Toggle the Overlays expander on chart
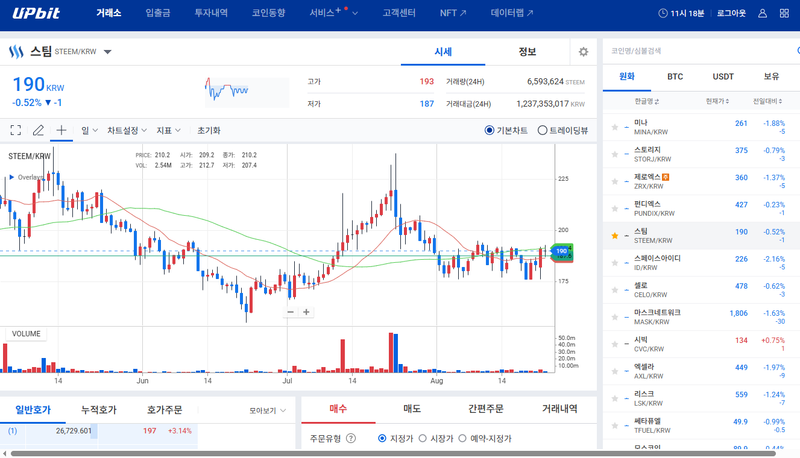This screenshot has height=458, width=800. click(12, 177)
